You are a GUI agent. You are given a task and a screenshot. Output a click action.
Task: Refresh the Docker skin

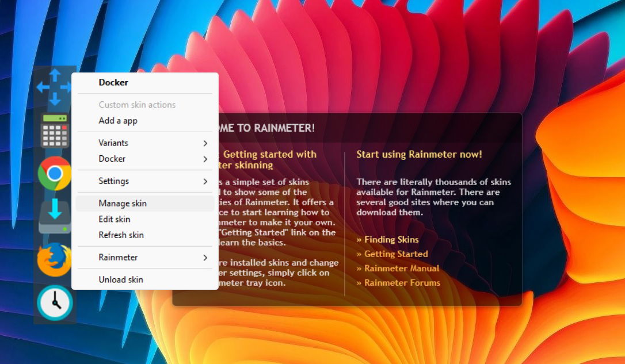coord(121,235)
